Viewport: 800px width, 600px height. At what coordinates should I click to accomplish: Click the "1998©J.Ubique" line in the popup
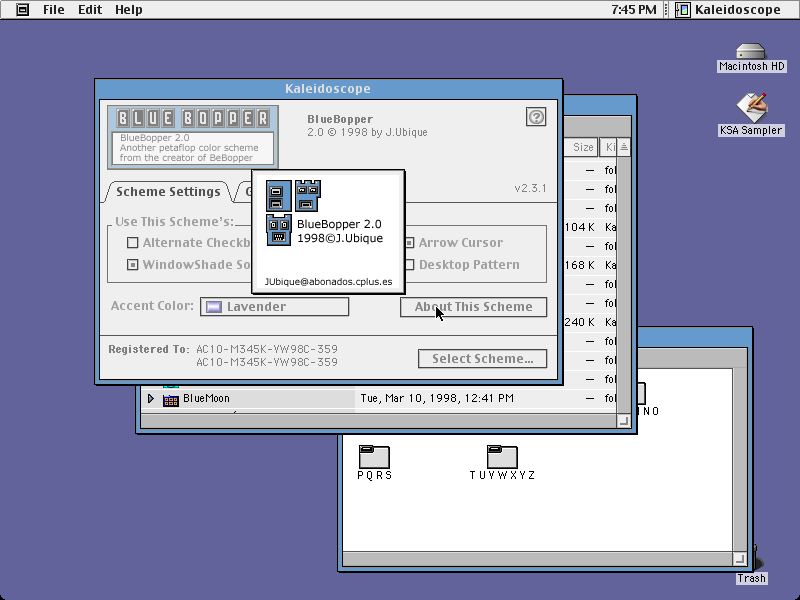point(340,238)
